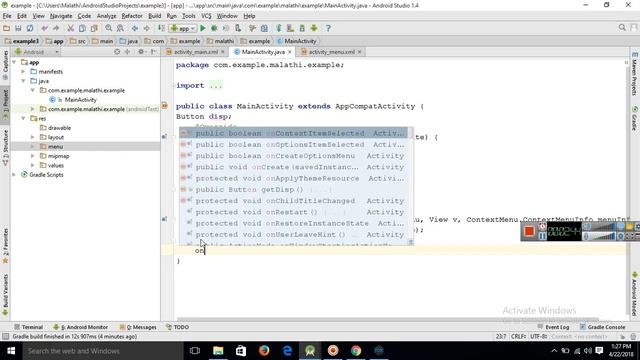Viewport: 640px width, 360px height.
Task: Click the Help question mark icon
Action: (328, 28)
